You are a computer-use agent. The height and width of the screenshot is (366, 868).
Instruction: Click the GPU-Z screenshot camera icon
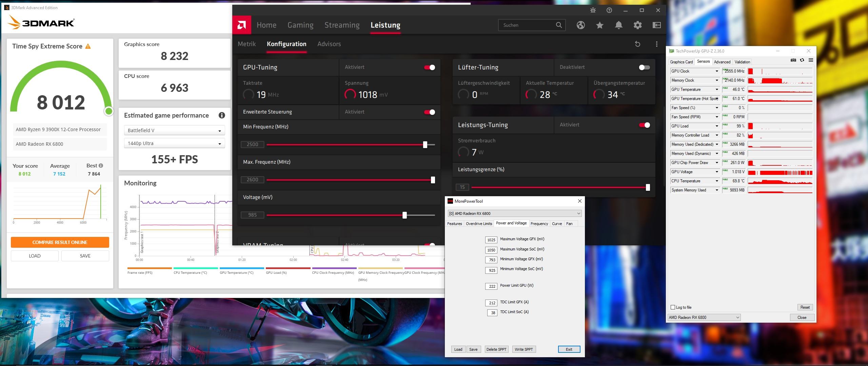[x=793, y=60]
